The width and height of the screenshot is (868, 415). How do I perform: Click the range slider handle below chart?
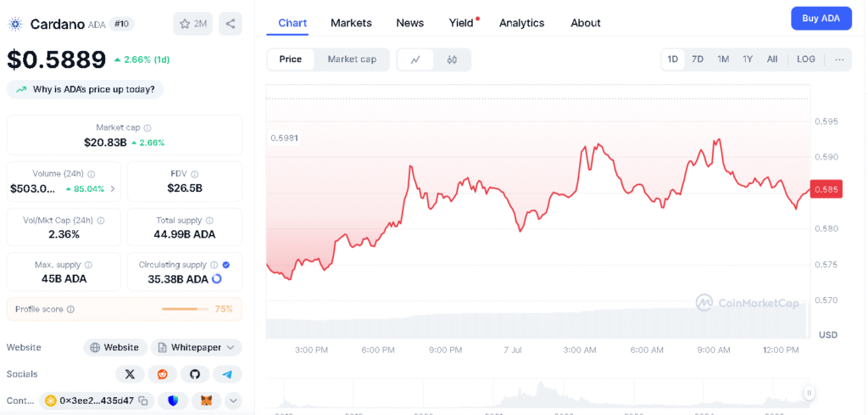[x=809, y=393]
